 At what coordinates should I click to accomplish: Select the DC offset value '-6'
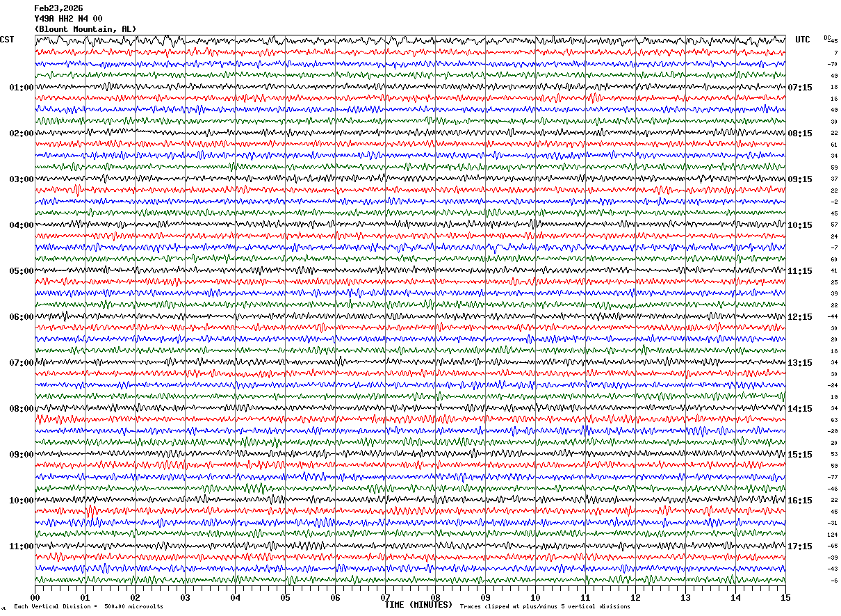coord(833,581)
